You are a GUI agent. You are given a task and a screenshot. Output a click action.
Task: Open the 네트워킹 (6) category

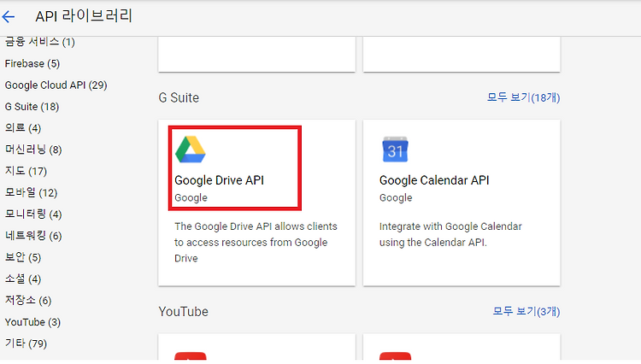click(x=33, y=236)
